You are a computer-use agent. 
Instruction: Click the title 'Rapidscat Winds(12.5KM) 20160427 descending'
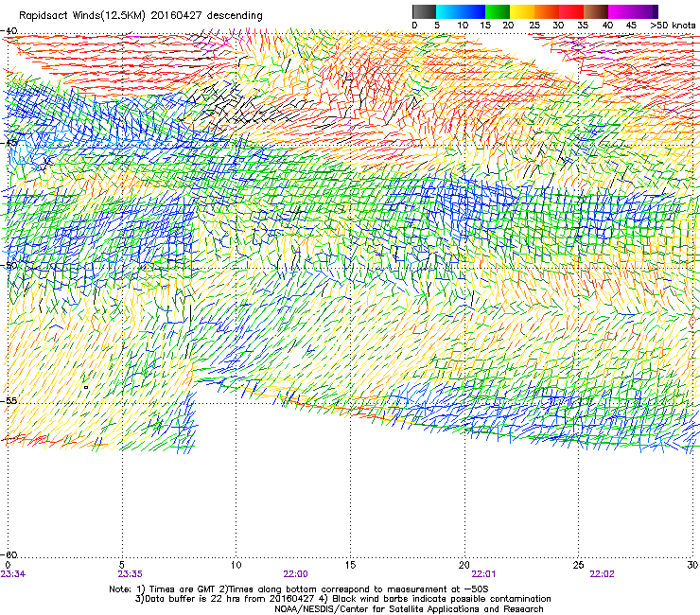tap(141, 16)
